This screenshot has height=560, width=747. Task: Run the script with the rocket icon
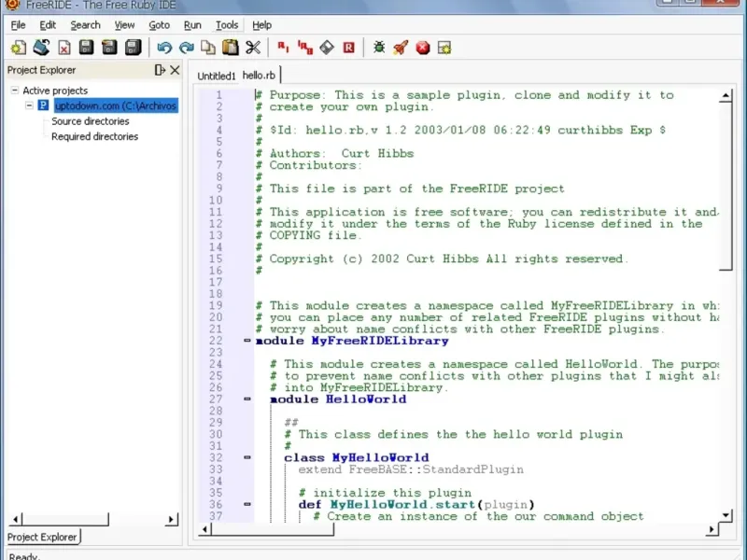tap(400, 48)
